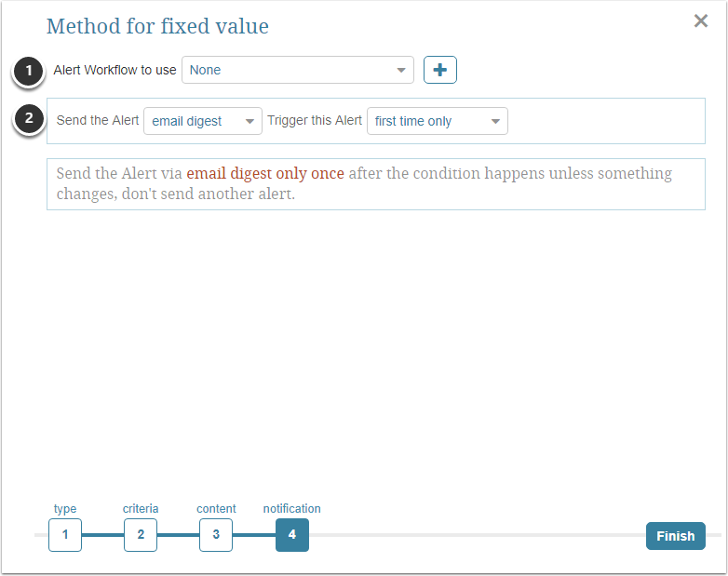Click the content step label

coord(216,509)
